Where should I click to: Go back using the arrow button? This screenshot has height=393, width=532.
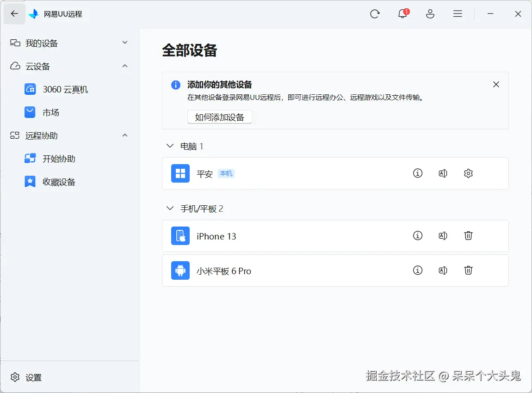[x=14, y=13]
